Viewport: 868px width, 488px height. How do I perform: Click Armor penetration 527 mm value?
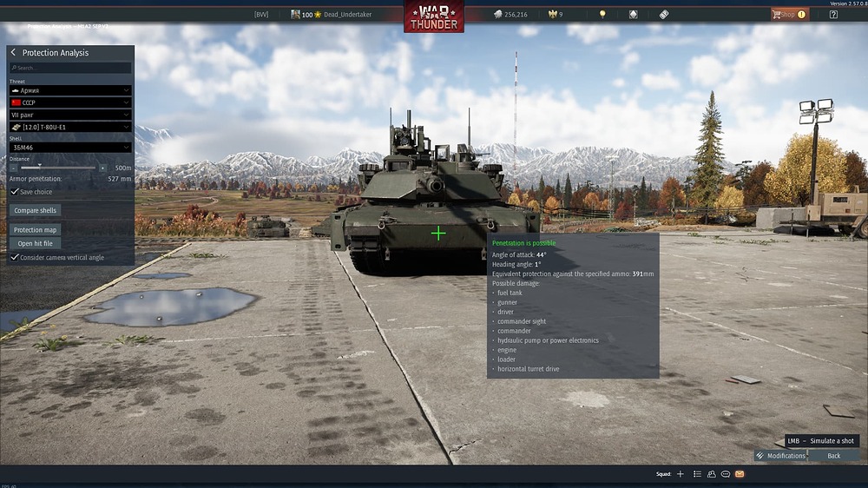tap(120, 179)
